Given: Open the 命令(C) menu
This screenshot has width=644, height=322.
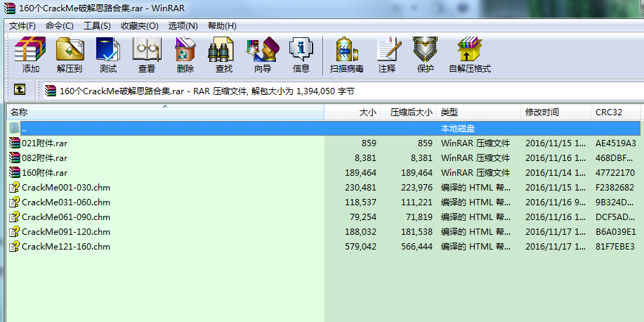Looking at the screenshot, I should tap(60, 26).
